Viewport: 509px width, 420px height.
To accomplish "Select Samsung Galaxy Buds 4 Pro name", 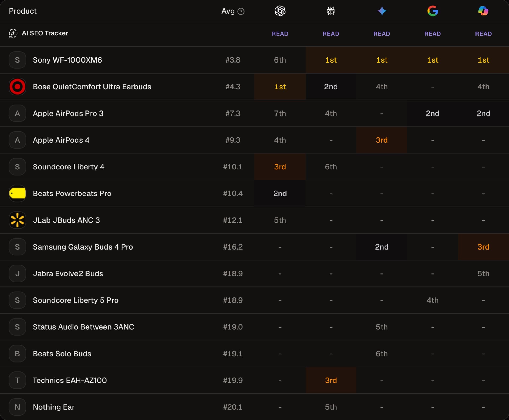I will [83, 247].
